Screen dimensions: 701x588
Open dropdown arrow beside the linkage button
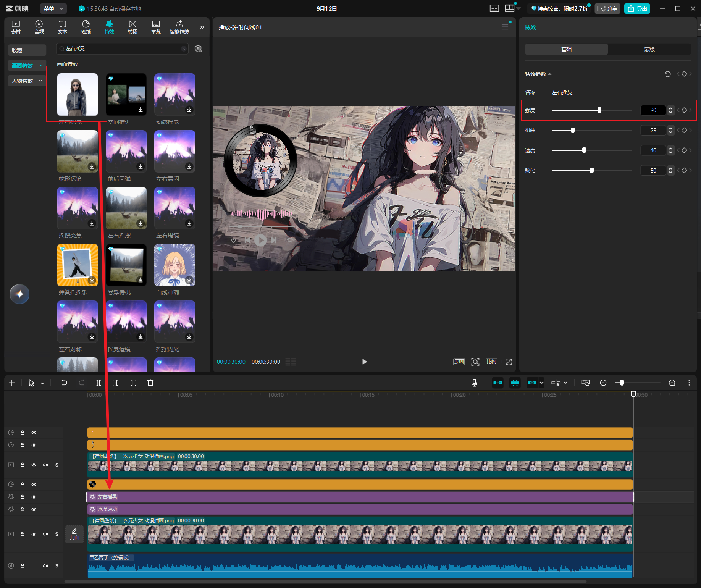pos(541,383)
